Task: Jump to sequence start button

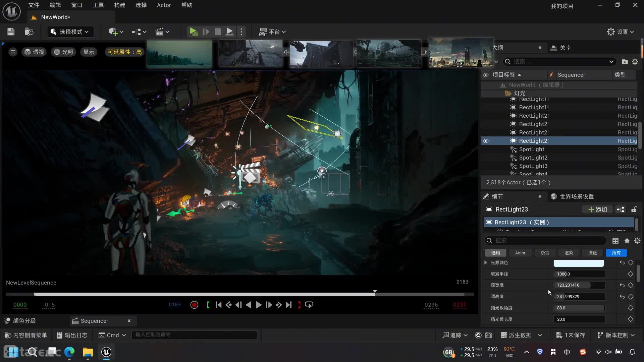Action: [219, 305]
